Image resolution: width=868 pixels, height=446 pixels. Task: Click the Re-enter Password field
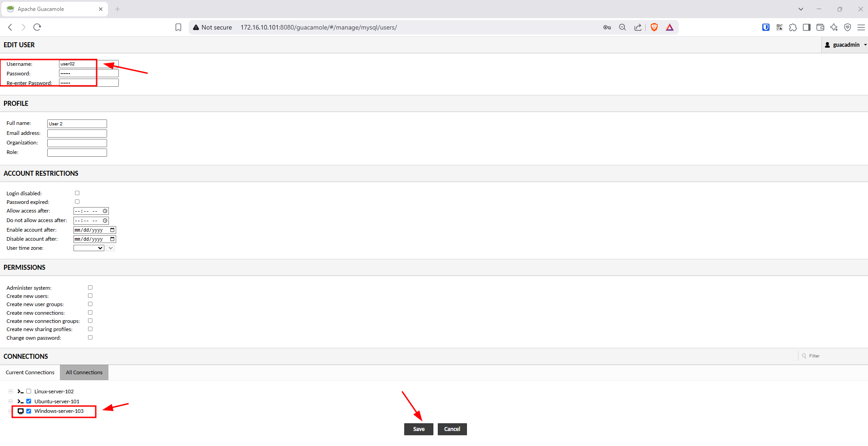click(x=88, y=83)
